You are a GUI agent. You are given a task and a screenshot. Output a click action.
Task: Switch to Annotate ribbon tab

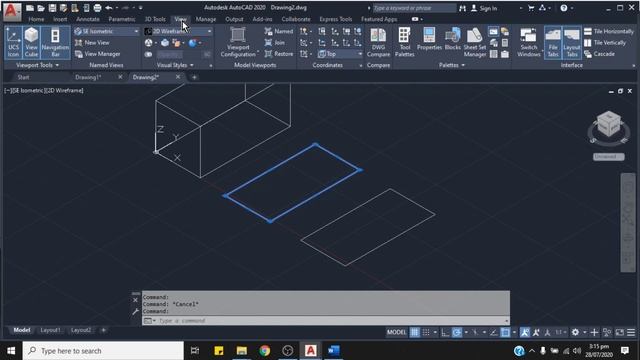tap(88, 19)
